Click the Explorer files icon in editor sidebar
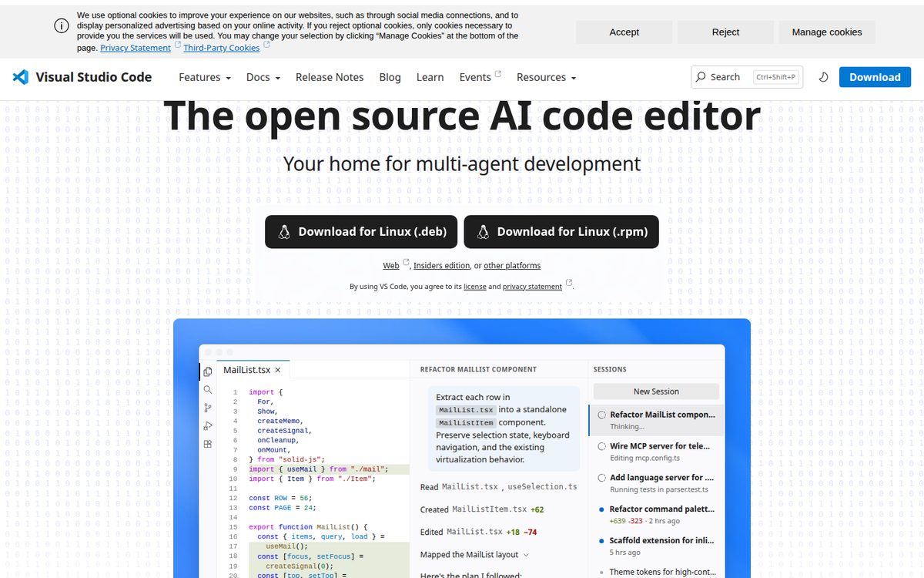Screen dimensions: 924x578 (x=208, y=371)
